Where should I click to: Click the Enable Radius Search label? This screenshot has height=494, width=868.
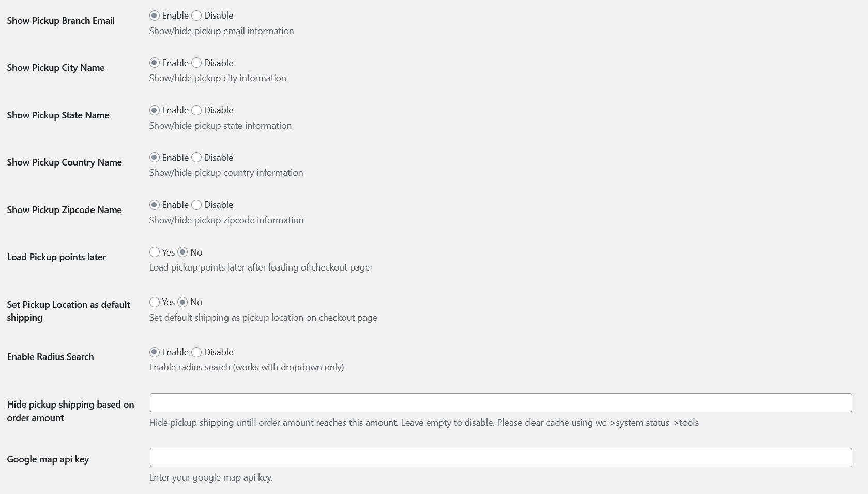pos(51,357)
